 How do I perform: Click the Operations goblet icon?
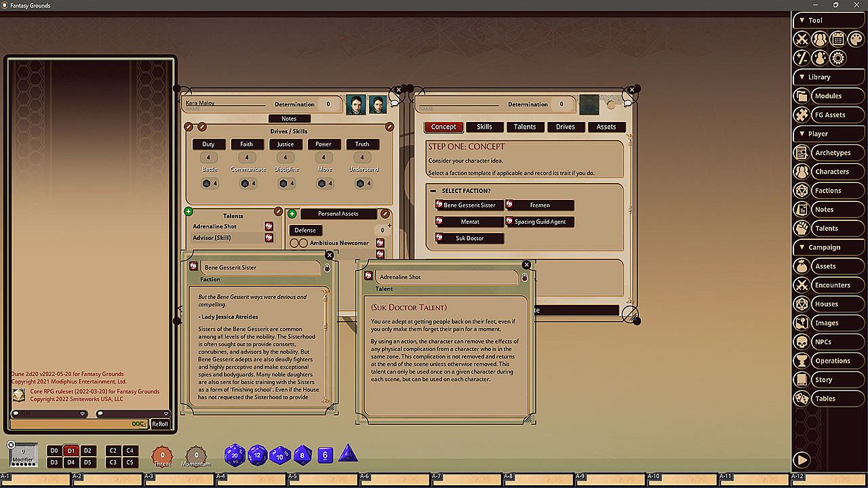click(x=802, y=361)
